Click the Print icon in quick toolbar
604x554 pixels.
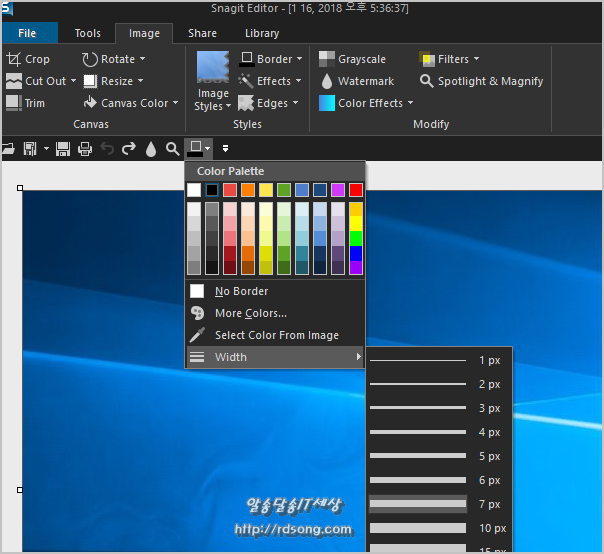[85, 148]
